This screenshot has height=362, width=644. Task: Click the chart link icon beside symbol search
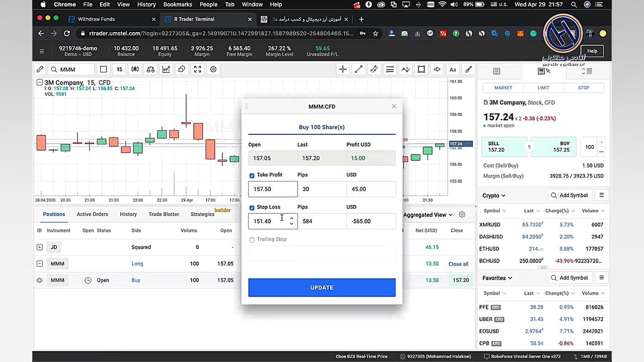pos(40,69)
